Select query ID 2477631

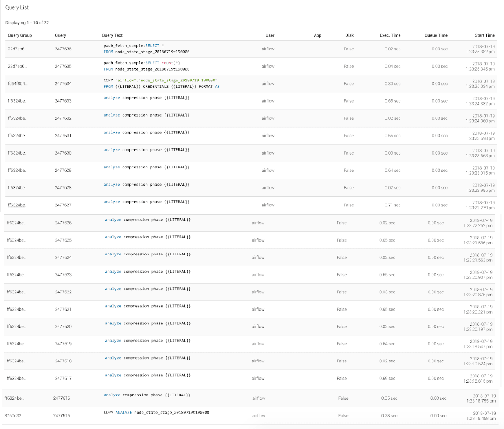tap(63, 136)
